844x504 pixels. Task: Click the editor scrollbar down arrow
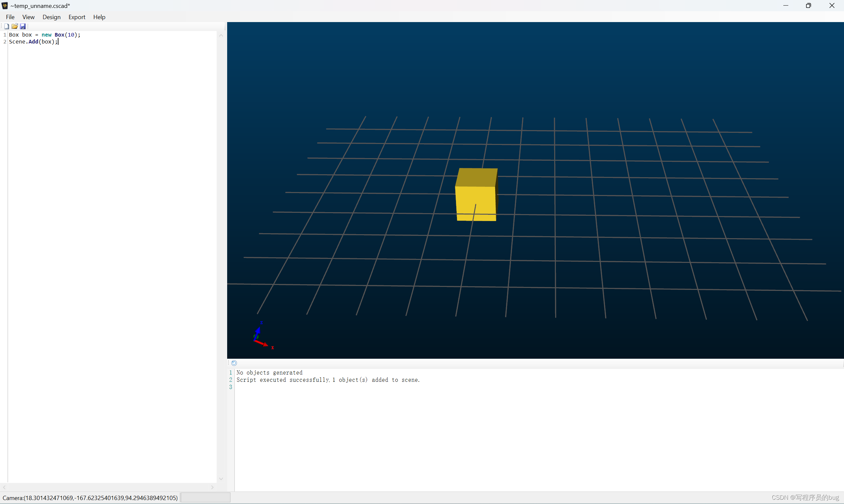221,479
